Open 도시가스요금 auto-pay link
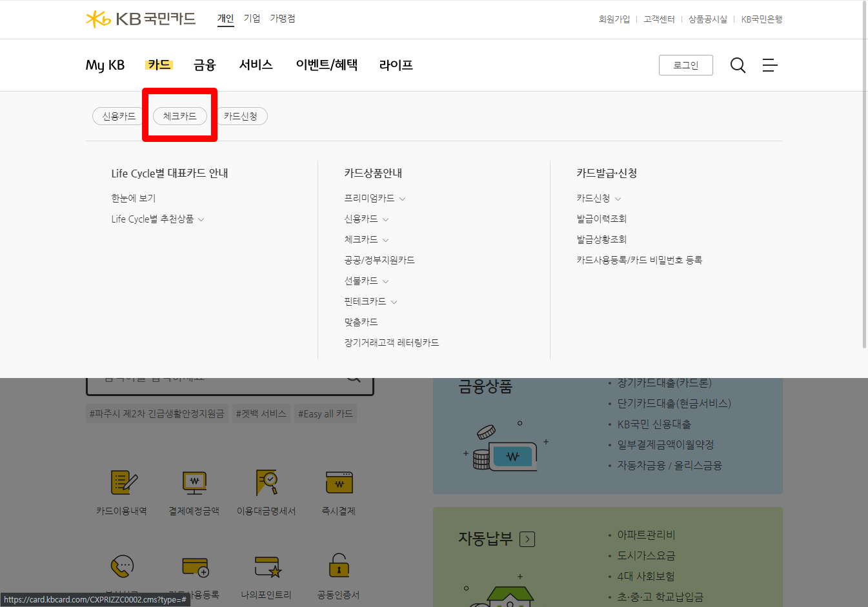The image size is (868, 607). [x=646, y=556]
